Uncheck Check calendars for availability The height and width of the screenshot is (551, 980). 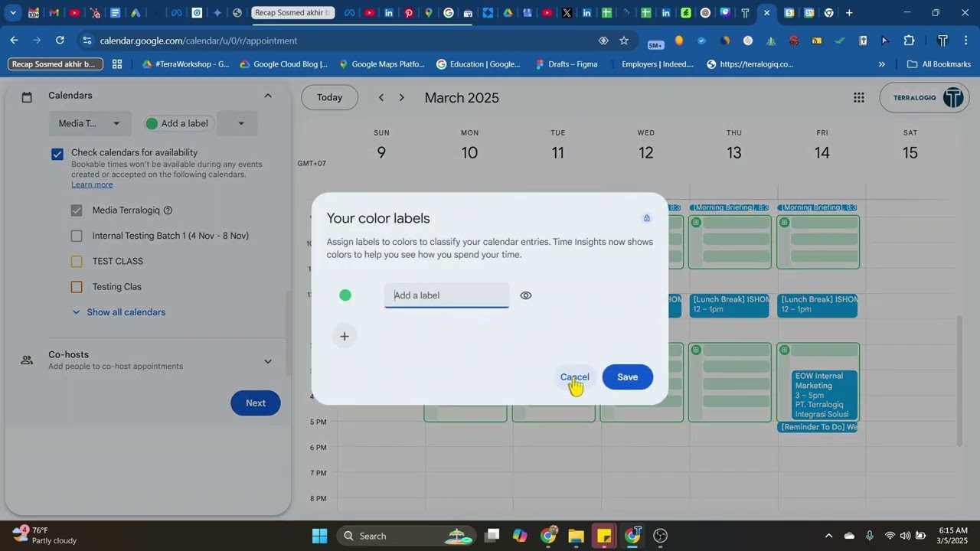57,154
